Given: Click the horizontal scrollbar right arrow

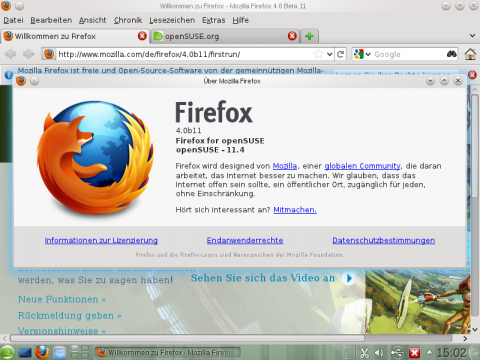Looking at the screenshot, I should (x=465, y=338).
